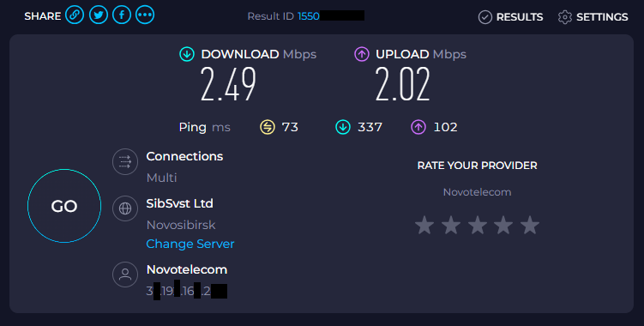Viewport: 644px width, 326px height.
Task: Open more share options ellipsis
Action: pos(145,15)
